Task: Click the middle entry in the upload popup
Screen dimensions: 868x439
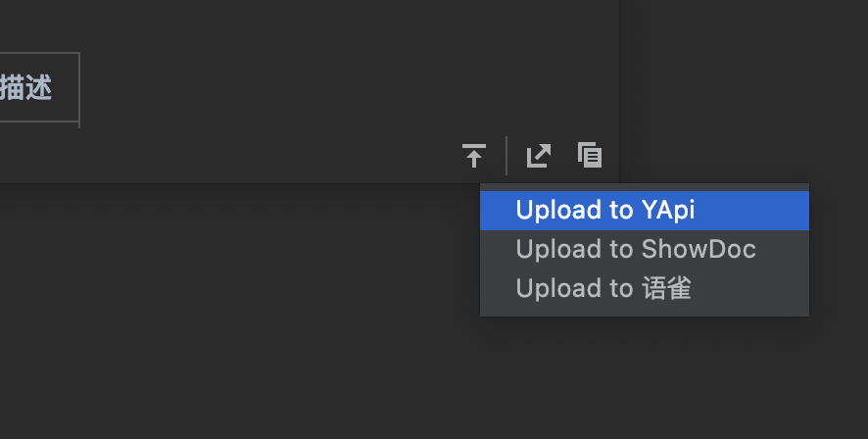Action: [x=645, y=249]
